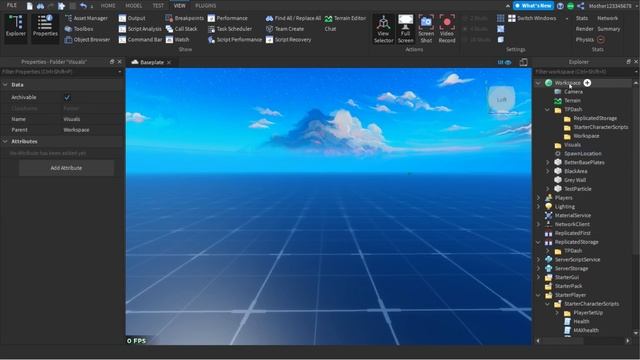The height and width of the screenshot is (360, 640).
Task: Select the 16 Studs grid option
Action: (x=477, y=40)
